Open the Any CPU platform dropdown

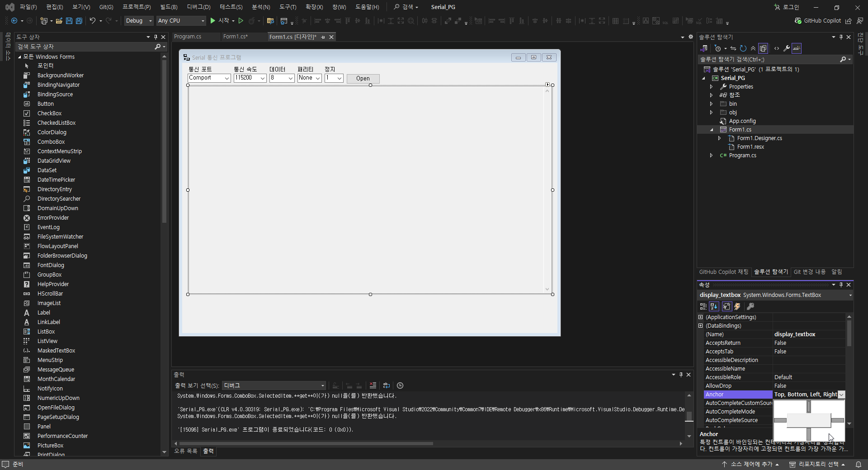[x=181, y=21]
